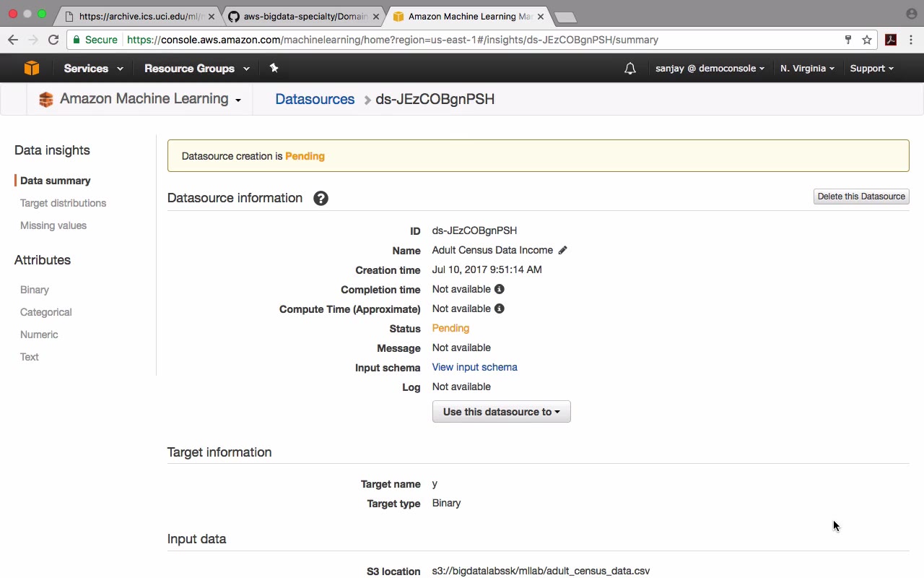Click Delete this Datasource button
This screenshot has width=924, height=578.
[861, 197]
